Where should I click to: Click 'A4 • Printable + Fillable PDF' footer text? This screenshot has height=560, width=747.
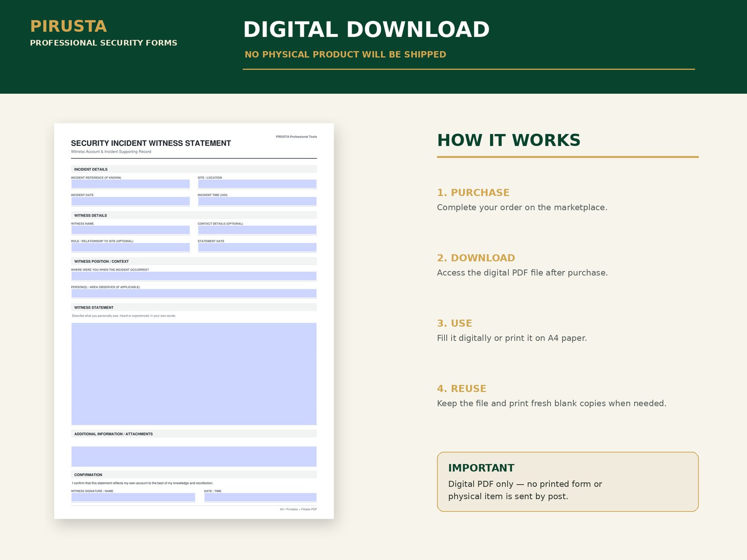click(298, 509)
